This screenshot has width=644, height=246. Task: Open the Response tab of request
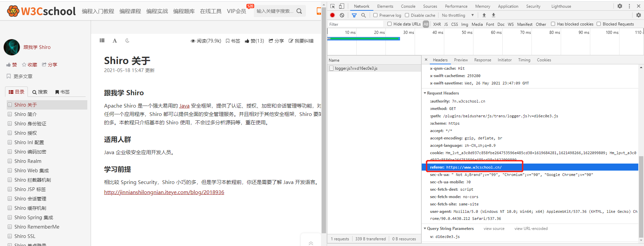tap(482, 60)
